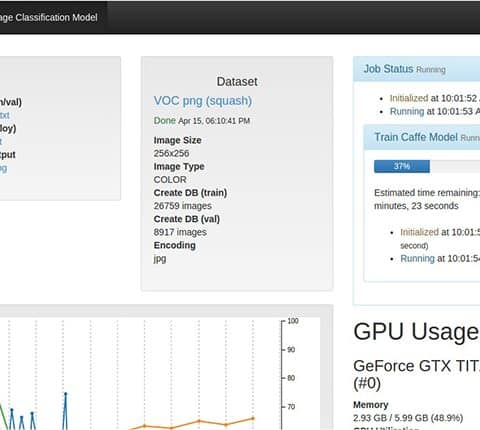Click the Image Classification Model navbar title
480x430 pixels.
[x=49, y=17]
